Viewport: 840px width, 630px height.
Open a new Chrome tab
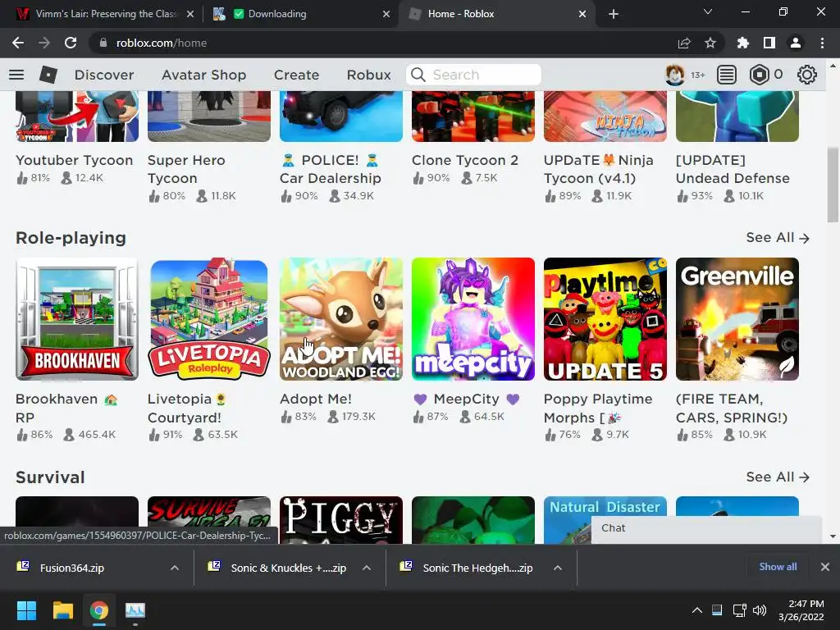coord(614,14)
